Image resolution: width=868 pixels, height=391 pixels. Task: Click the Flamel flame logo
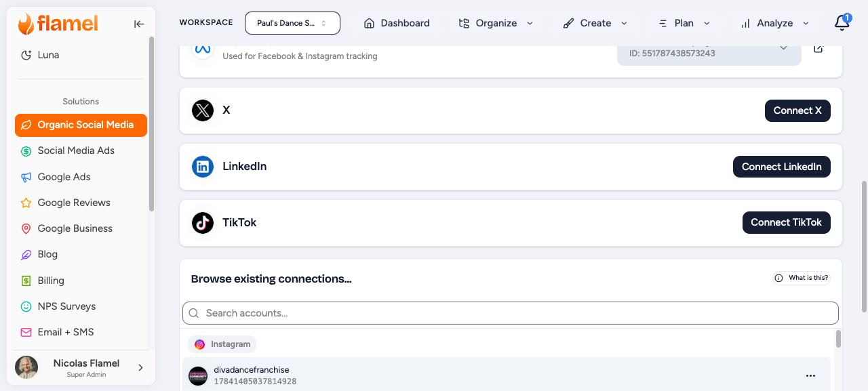[26, 24]
